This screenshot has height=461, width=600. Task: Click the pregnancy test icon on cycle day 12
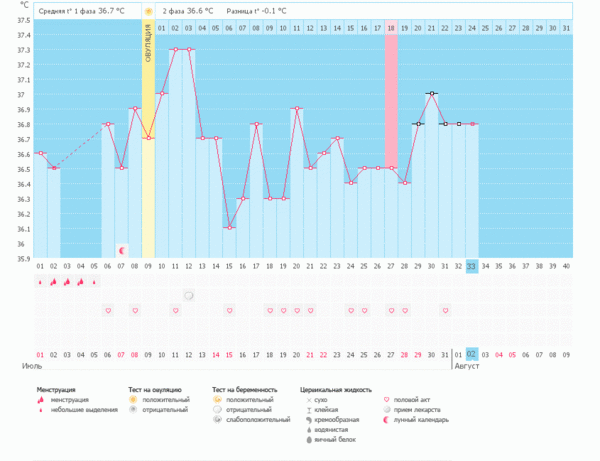coord(188,295)
